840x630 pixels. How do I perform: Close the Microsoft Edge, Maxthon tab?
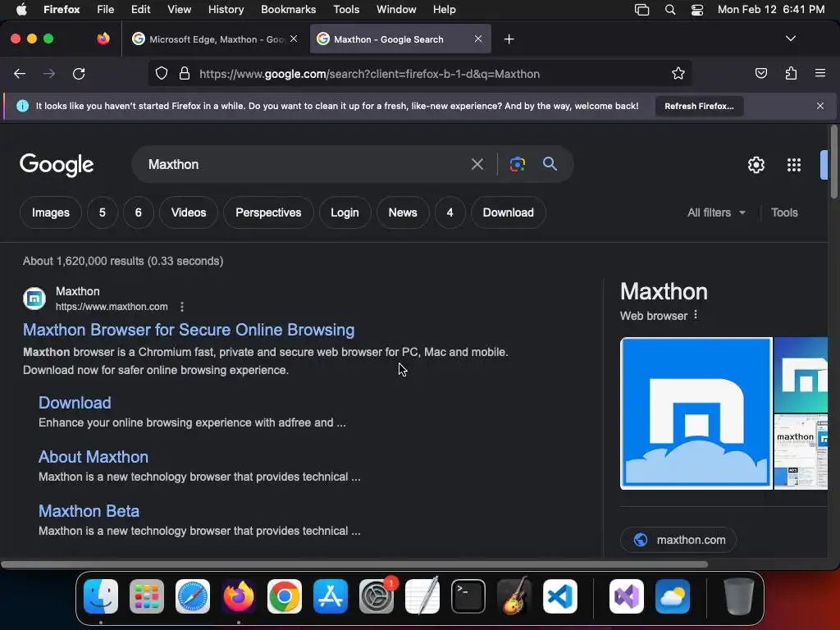click(294, 39)
